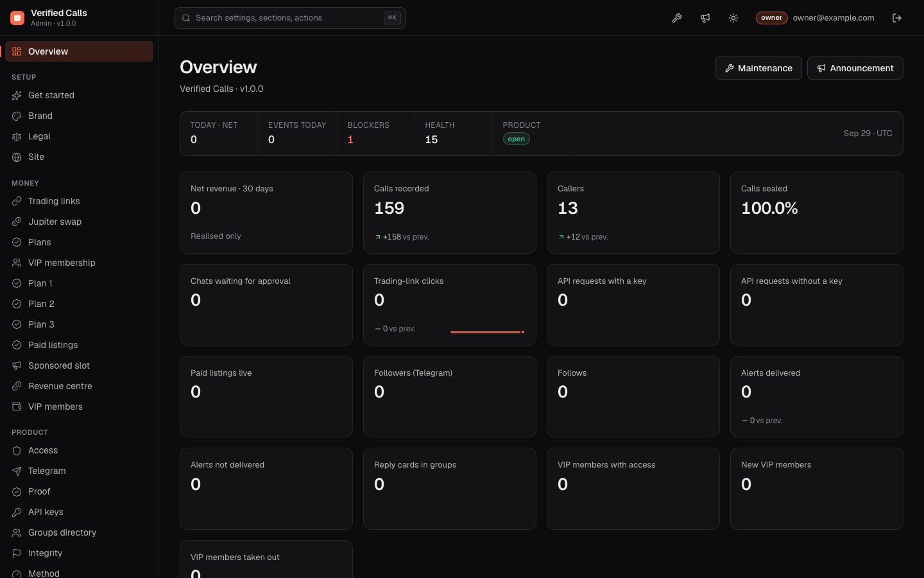The height and width of the screenshot is (578, 924).
Task: Select Plan 2 in the sidebar
Action: (x=79, y=304)
